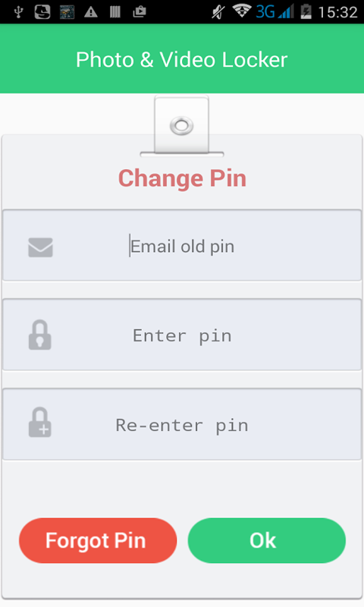Tap the clip ring icon above Change Pin
This screenshot has width=364, height=607.
click(x=181, y=126)
